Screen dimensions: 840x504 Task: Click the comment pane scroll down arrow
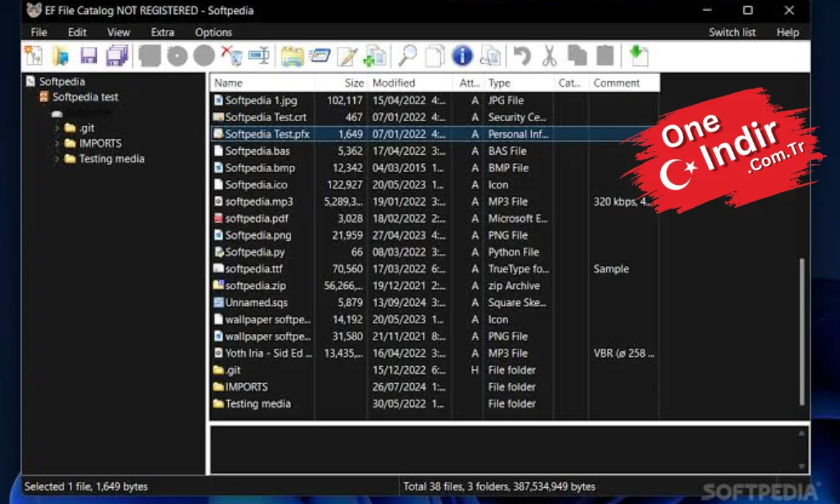[x=802, y=467]
